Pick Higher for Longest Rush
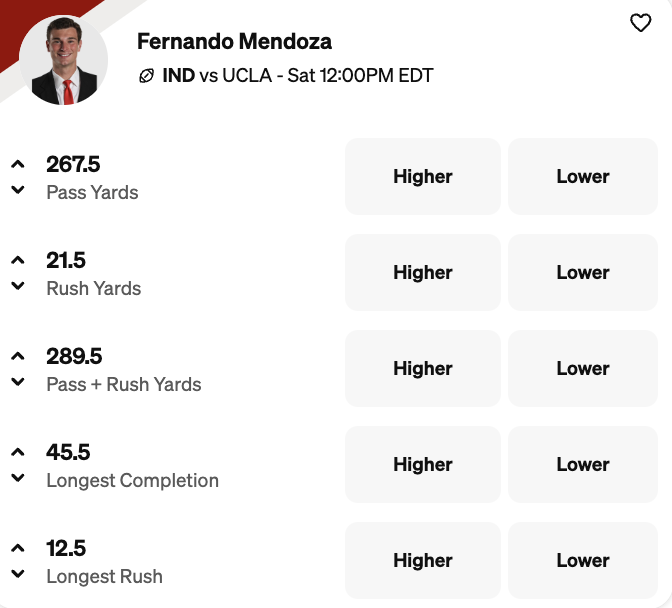Screen dimensions: 672x608 tap(422, 561)
